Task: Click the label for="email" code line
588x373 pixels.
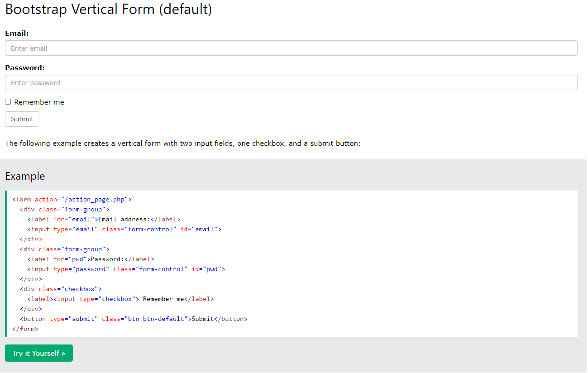Action: click(104, 220)
